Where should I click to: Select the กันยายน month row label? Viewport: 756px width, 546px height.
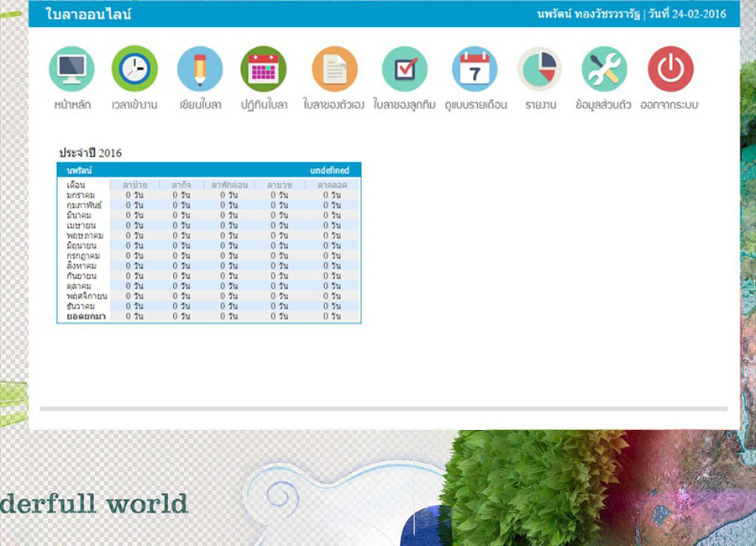[81, 276]
